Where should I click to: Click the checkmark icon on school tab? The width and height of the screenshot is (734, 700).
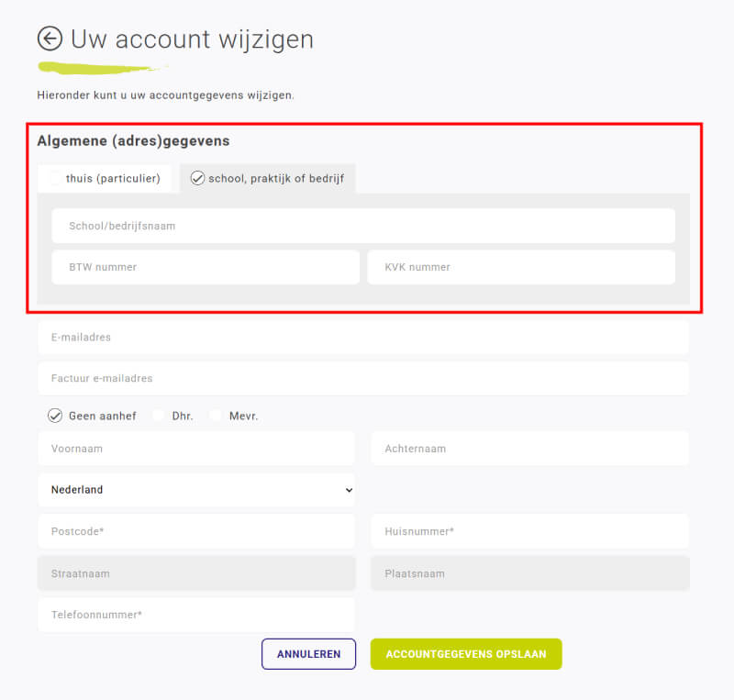[x=197, y=178]
